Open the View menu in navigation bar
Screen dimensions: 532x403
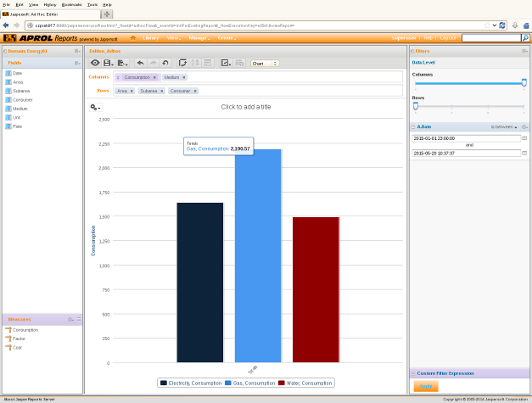click(x=174, y=38)
